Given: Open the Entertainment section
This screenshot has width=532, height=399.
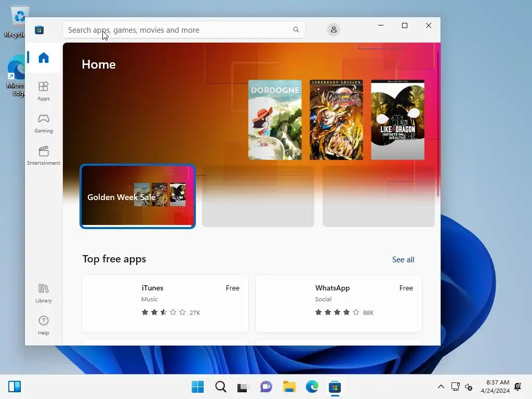Looking at the screenshot, I should point(44,155).
